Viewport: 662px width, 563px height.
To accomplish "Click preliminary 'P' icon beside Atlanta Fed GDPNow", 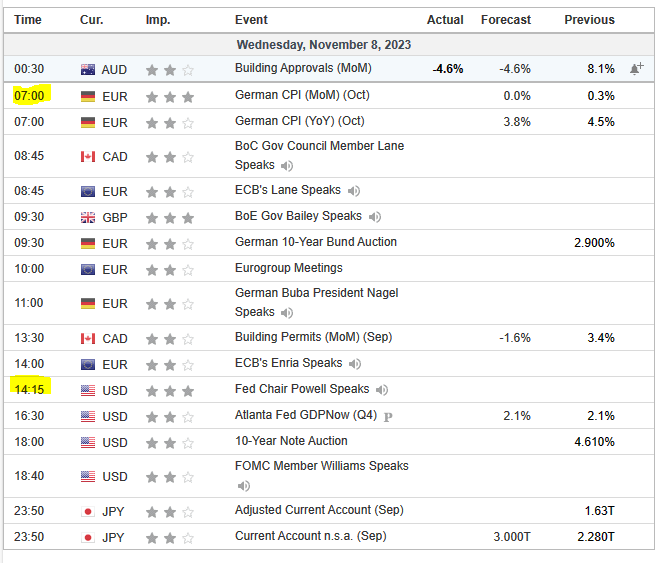I will (x=387, y=416).
